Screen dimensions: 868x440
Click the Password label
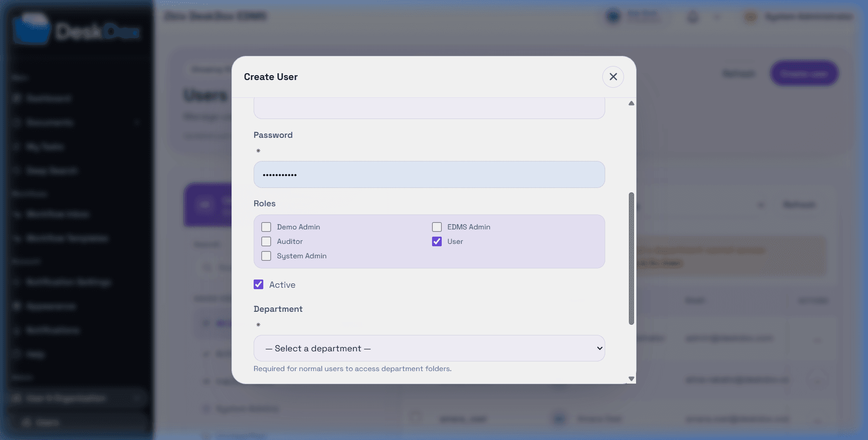click(x=273, y=135)
